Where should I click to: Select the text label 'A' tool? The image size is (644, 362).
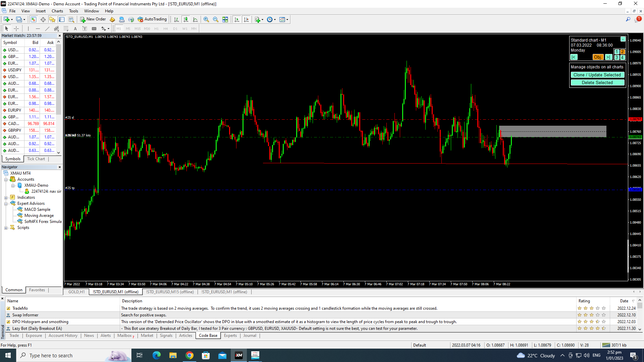pyautogui.click(x=75, y=29)
